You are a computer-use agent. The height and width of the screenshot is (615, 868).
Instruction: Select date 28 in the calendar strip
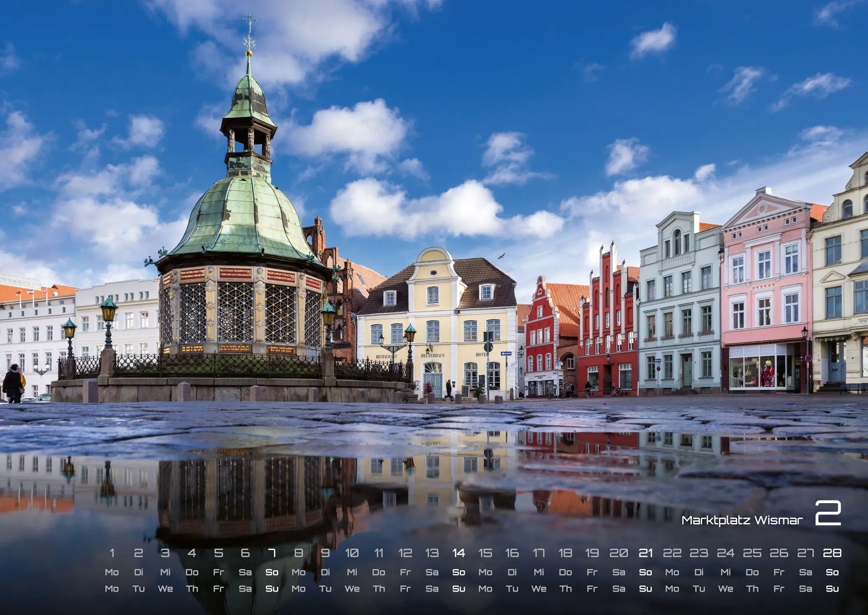point(832,553)
